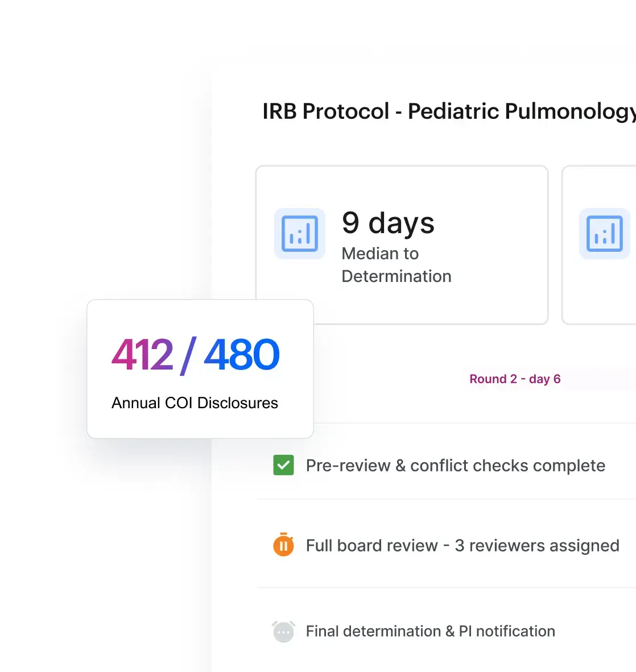
Task: Select Pre-review & conflict checks complete row
Action: coord(447,466)
